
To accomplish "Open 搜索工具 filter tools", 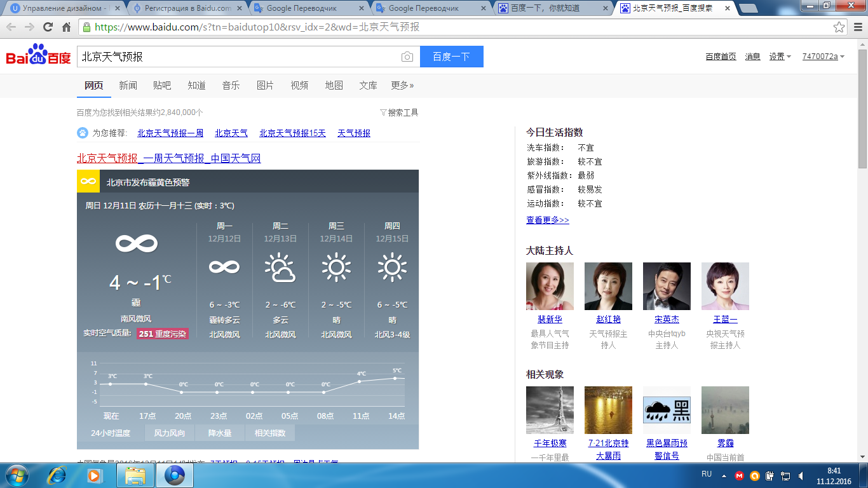I will [x=399, y=112].
